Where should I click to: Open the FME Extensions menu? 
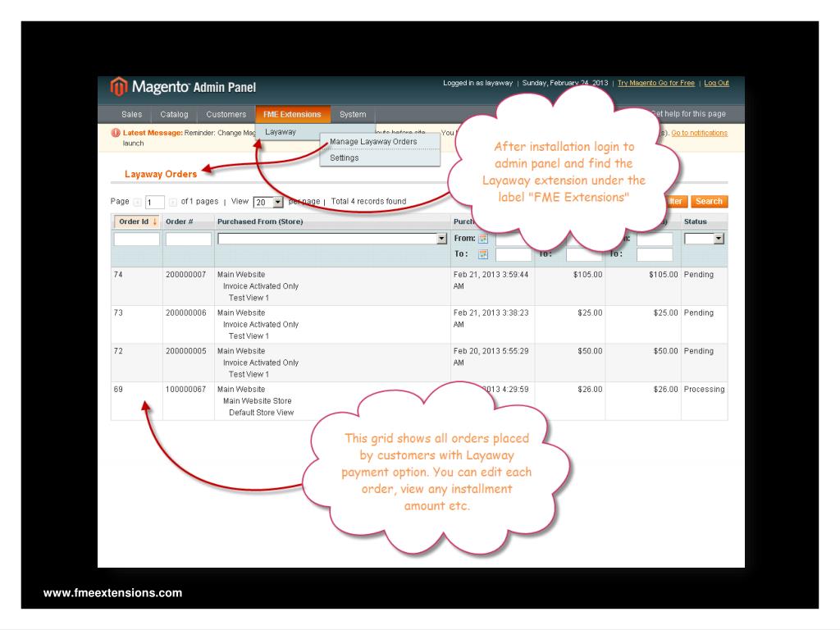coord(292,114)
